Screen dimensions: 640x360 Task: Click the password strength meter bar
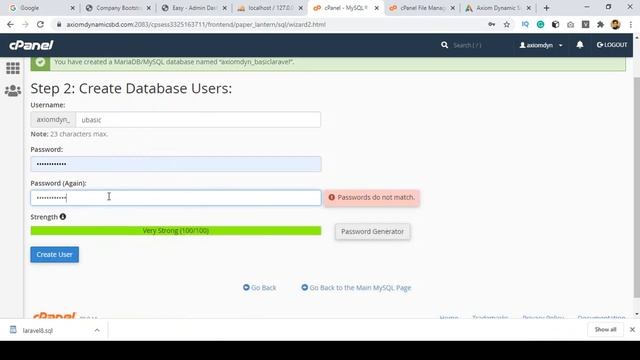(176, 231)
